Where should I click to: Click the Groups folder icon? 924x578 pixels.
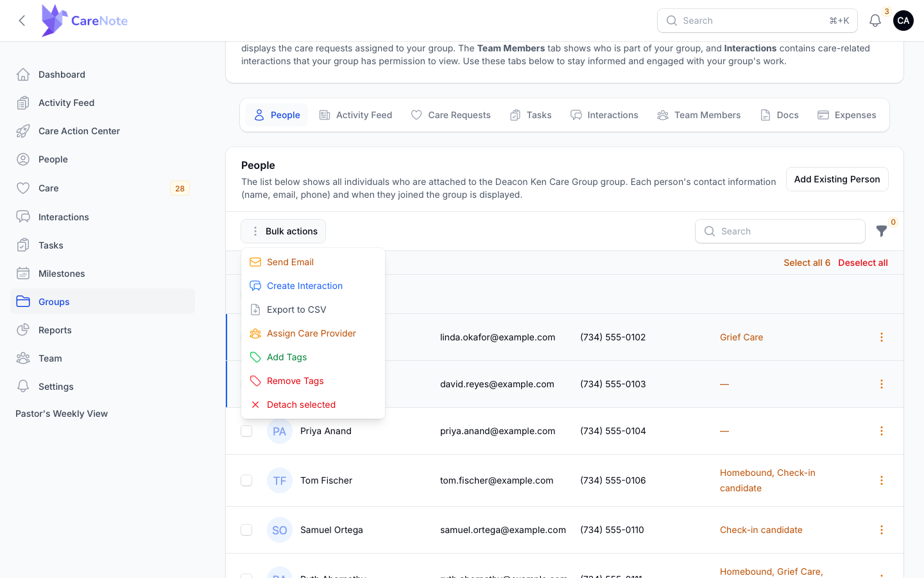23,302
